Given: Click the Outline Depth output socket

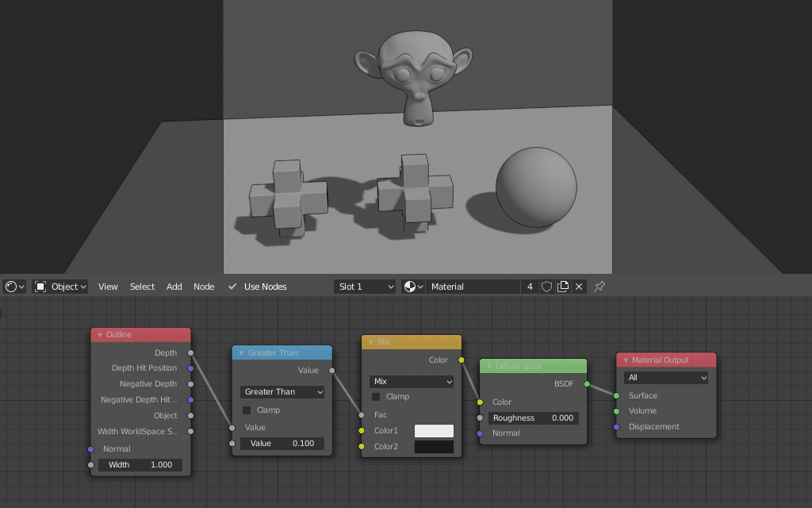Looking at the screenshot, I should (x=190, y=353).
